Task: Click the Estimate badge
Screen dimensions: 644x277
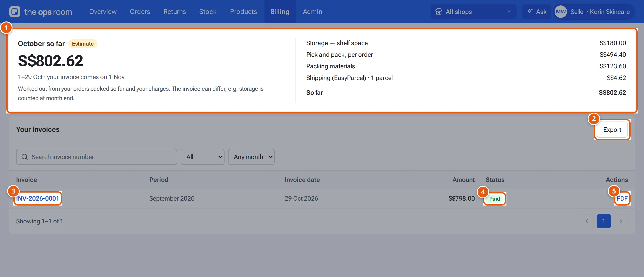Action: pos(83,44)
